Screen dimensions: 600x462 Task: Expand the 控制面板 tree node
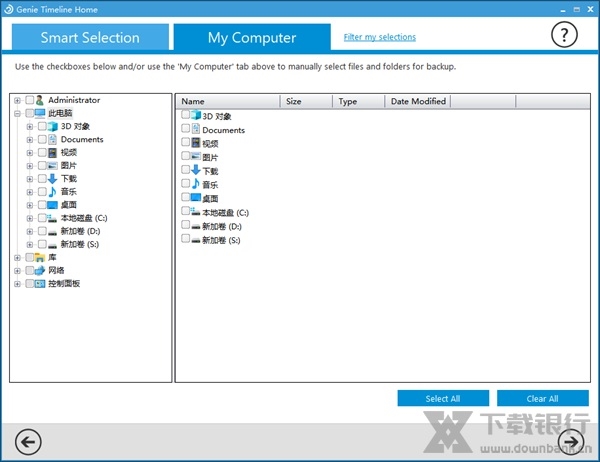[x=17, y=283]
